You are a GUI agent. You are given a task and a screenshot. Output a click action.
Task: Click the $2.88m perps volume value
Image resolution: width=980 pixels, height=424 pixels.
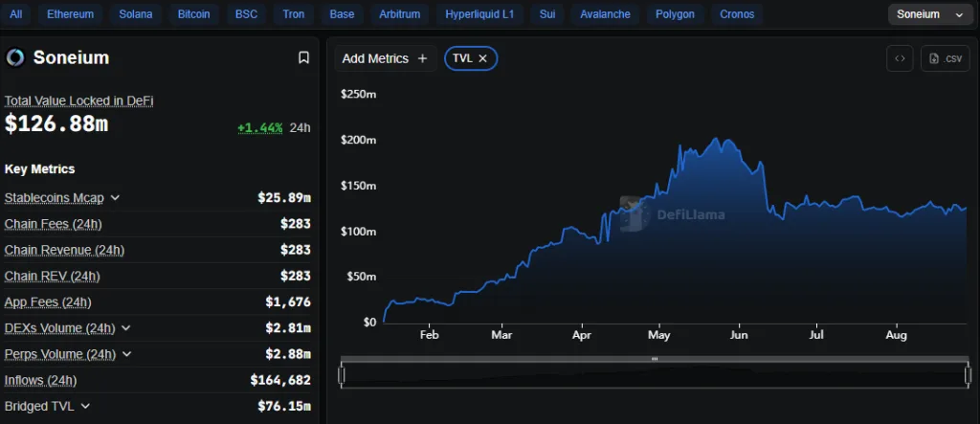288,354
